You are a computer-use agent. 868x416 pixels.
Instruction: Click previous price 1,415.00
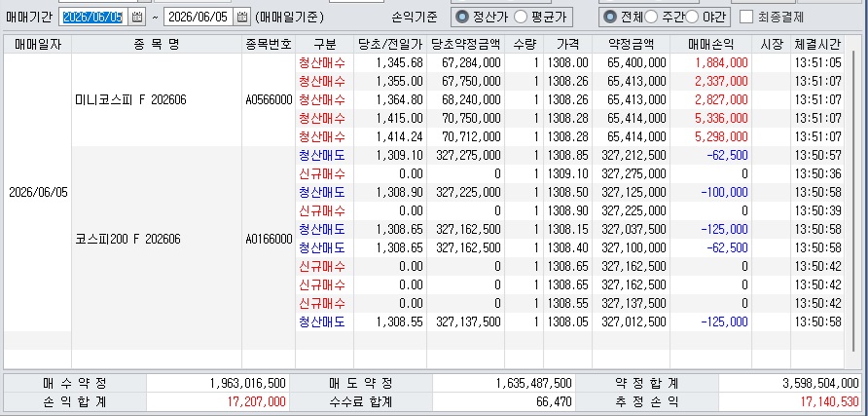coord(399,118)
